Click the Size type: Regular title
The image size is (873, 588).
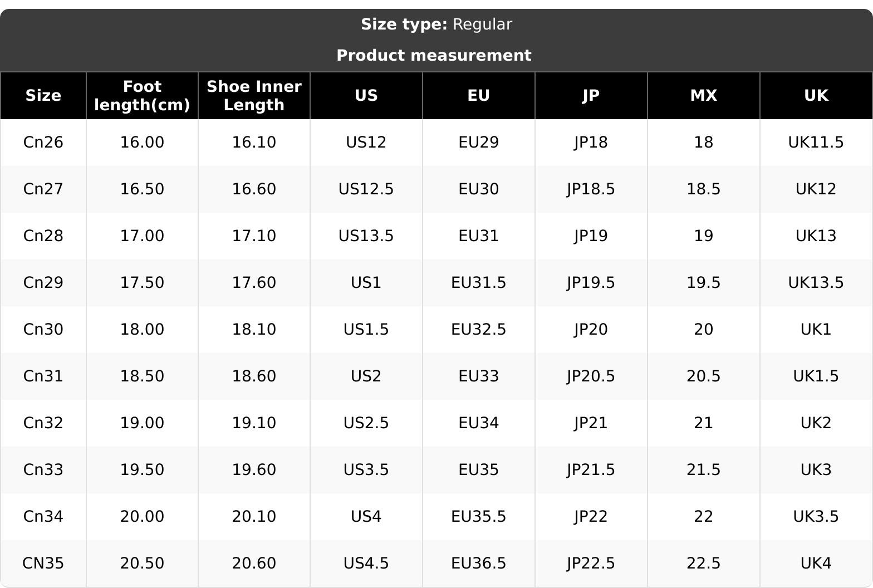point(436,24)
